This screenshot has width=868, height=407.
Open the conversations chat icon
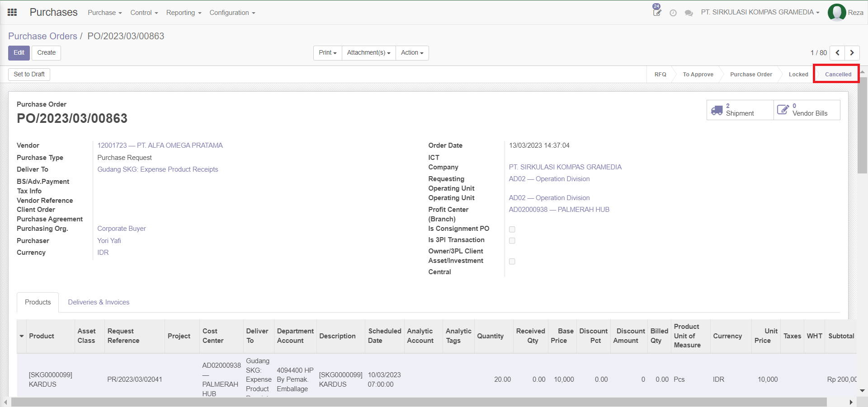(x=689, y=13)
